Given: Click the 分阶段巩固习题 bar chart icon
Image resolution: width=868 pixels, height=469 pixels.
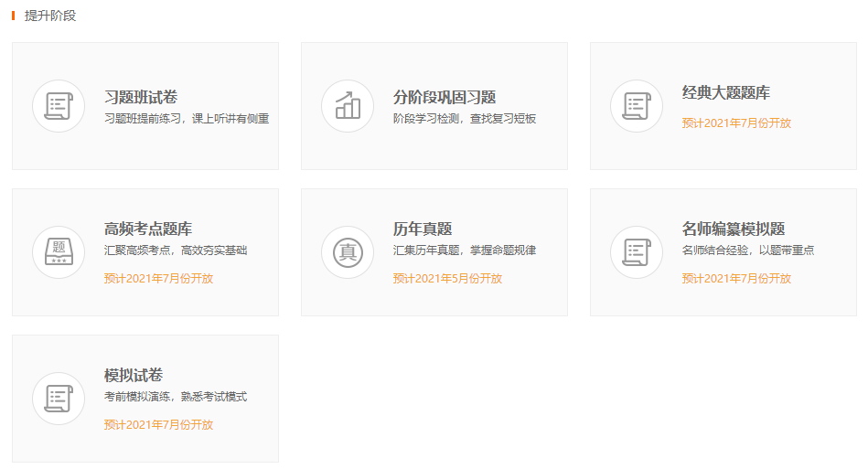Looking at the screenshot, I should [348, 106].
